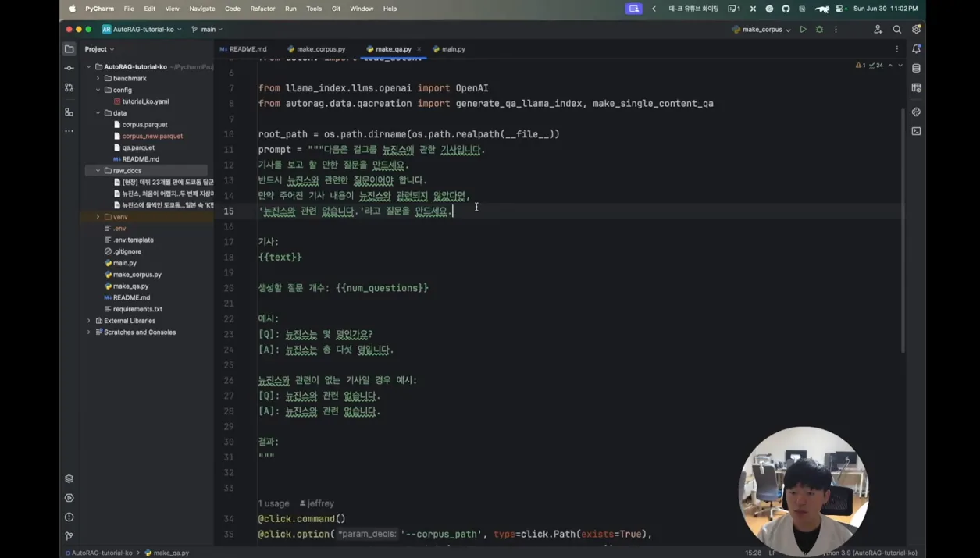Image resolution: width=980 pixels, height=558 pixels.
Task: Open the Refactor menu
Action: [x=262, y=9]
